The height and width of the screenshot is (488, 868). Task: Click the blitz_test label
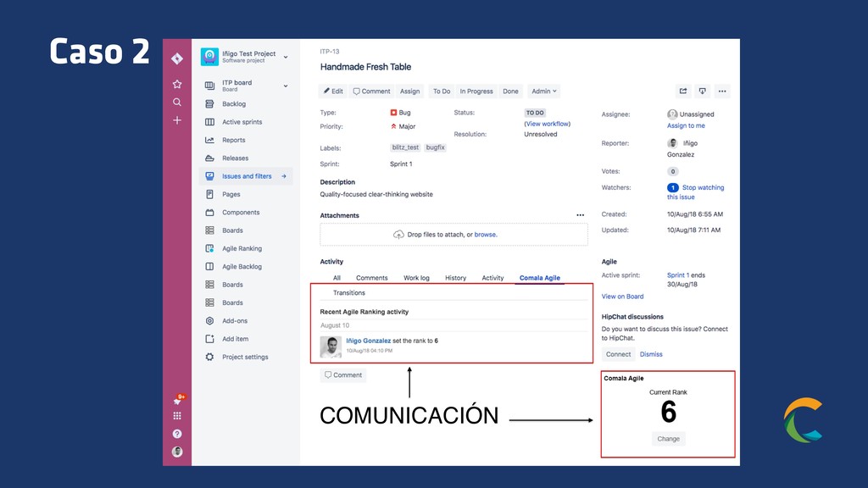tap(405, 147)
